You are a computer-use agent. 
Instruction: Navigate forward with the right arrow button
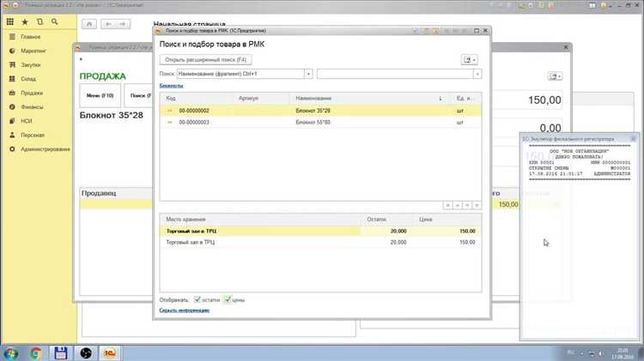point(123,24)
